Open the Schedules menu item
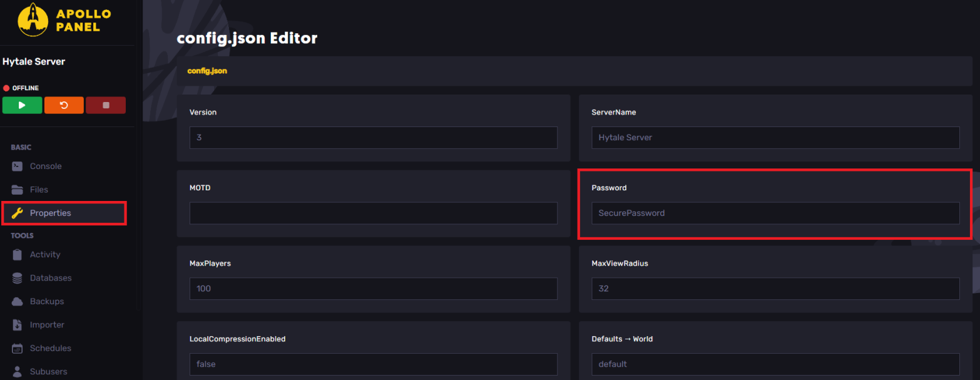Screen dimensions: 980x380 (x=50, y=348)
